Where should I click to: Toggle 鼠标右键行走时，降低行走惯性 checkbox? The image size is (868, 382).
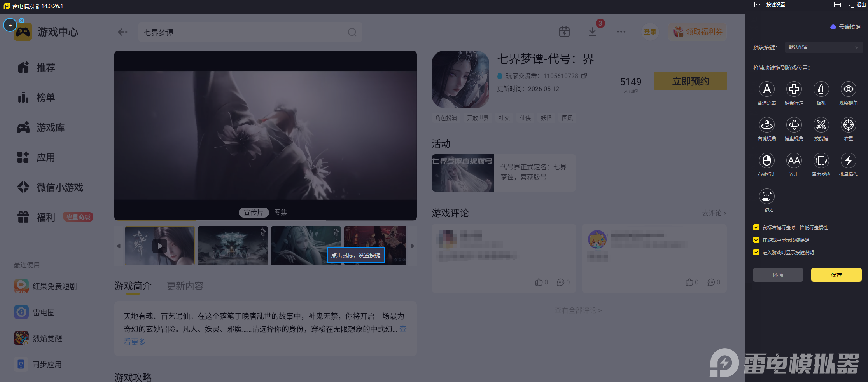tap(756, 227)
